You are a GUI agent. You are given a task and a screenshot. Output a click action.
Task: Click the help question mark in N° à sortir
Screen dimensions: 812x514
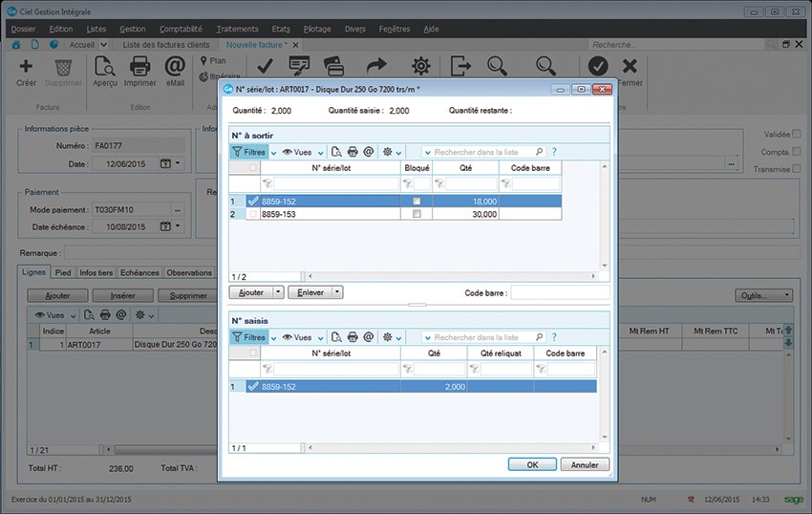pos(554,152)
